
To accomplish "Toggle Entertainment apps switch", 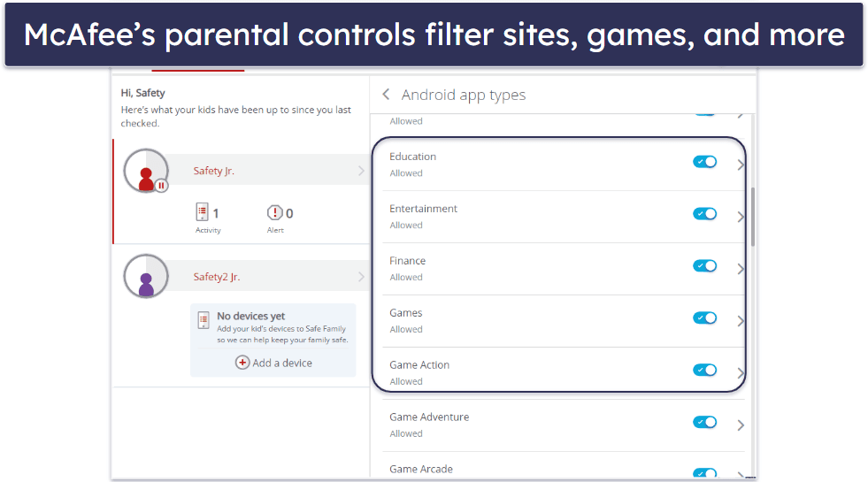I will 704,214.
